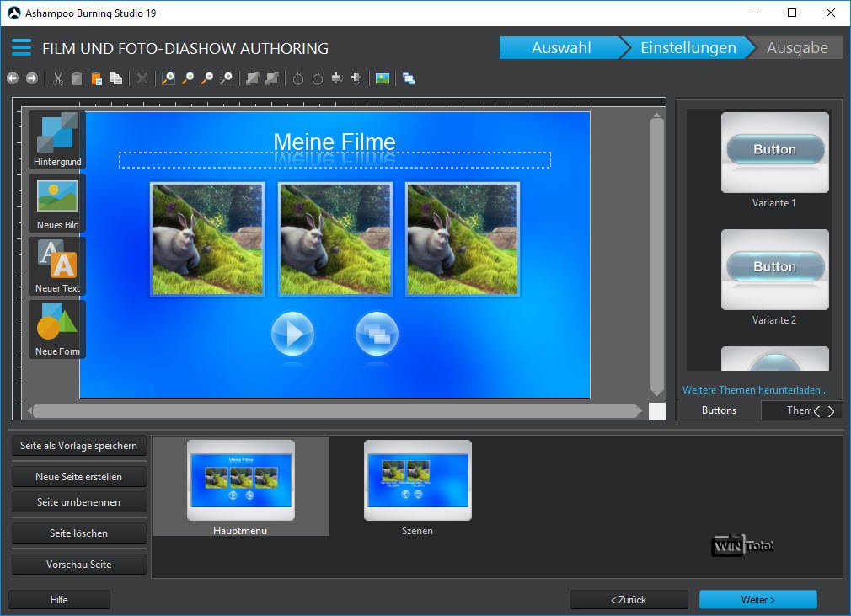The width and height of the screenshot is (851, 616).
Task: Open Weitere Themen herunterladen link
Action: (755, 390)
